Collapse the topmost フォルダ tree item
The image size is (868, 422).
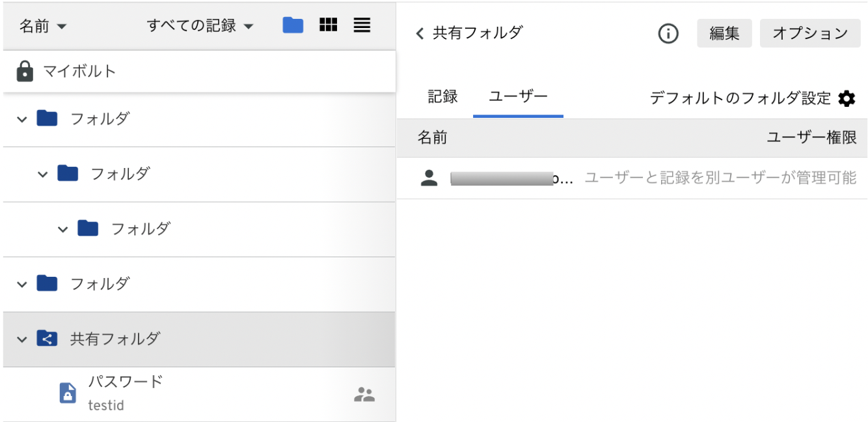(20, 120)
